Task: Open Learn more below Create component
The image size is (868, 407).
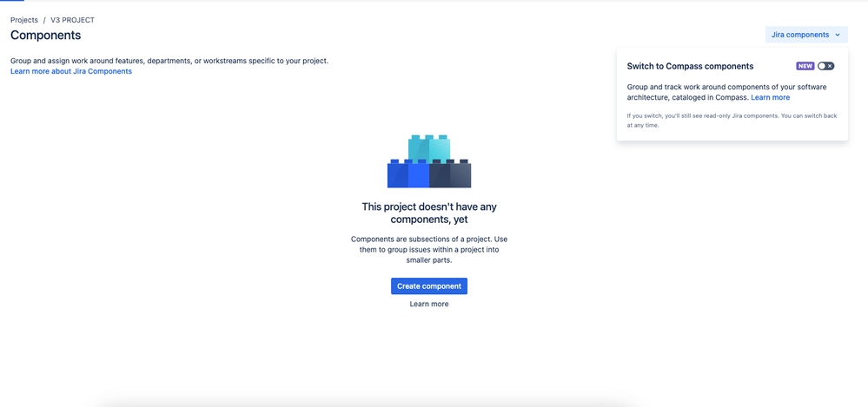Action: point(429,304)
